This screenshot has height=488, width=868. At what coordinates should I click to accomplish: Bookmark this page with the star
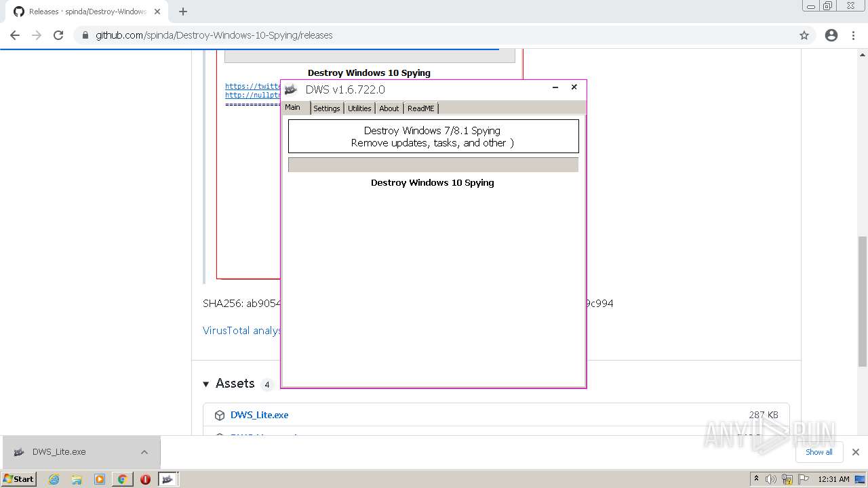tap(804, 35)
